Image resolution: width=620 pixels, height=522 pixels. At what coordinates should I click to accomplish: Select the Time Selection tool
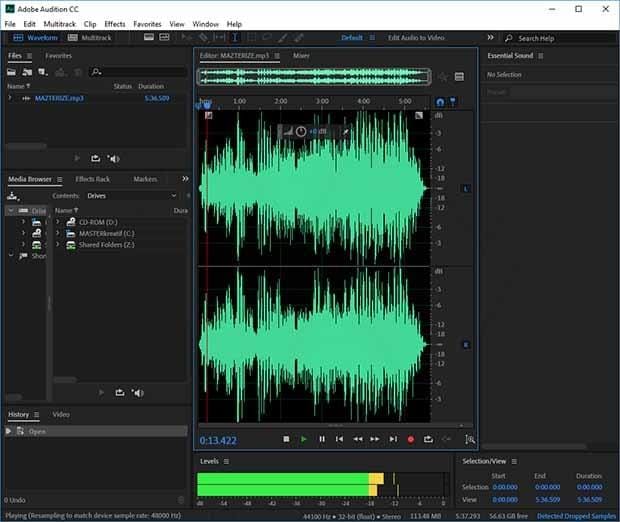pyautogui.click(x=235, y=38)
